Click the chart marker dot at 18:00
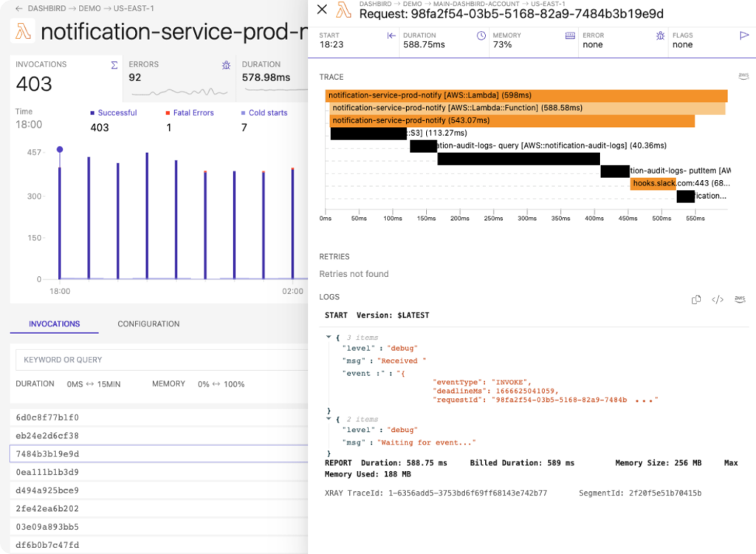This screenshot has height=554, width=756. click(x=60, y=150)
